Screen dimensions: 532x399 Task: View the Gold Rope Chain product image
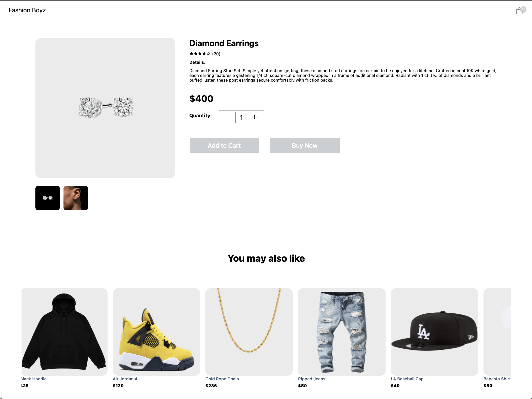[x=249, y=332]
